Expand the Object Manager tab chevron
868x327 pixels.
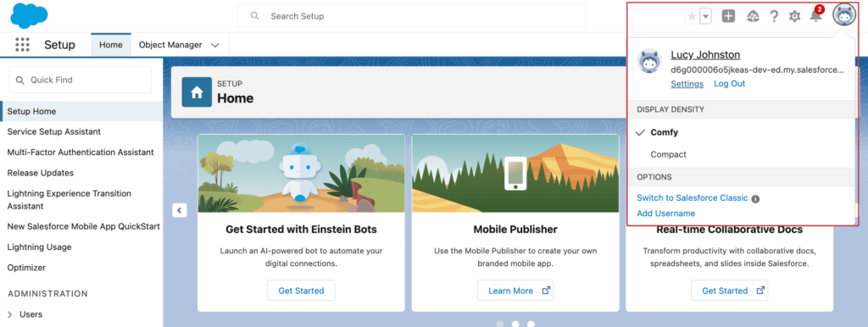click(x=215, y=46)
